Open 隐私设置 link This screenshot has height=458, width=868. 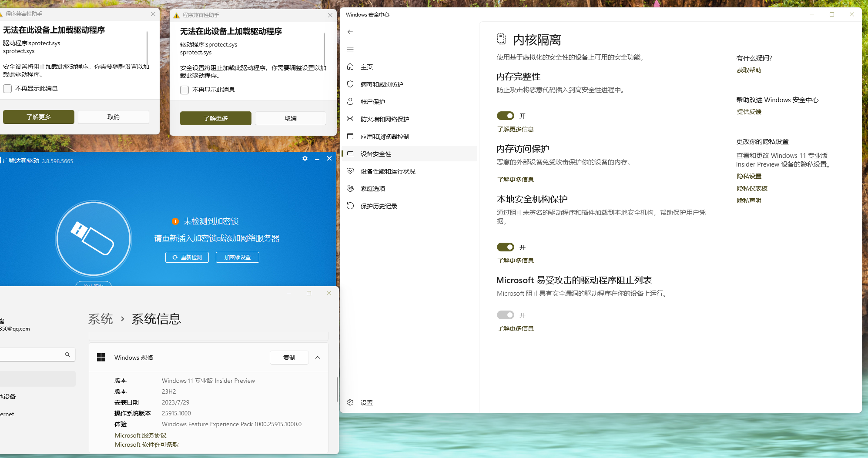(x=749, y=176)
